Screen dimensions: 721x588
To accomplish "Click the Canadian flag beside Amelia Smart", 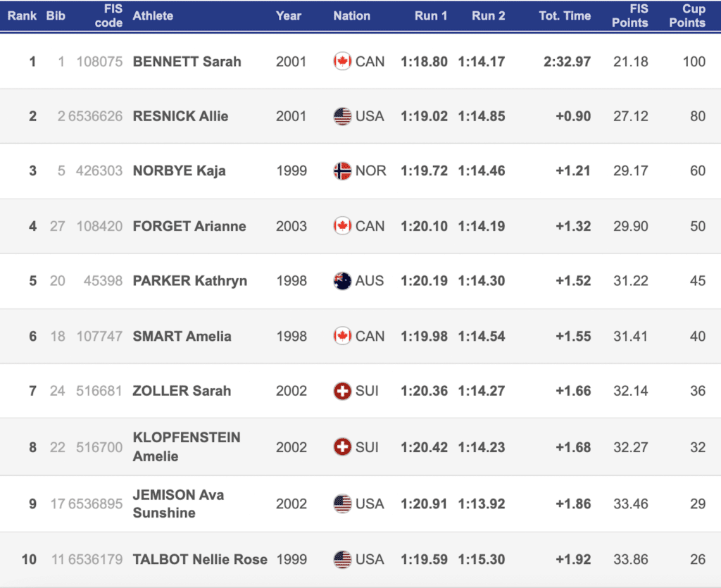I will click(x=342, y=336).
